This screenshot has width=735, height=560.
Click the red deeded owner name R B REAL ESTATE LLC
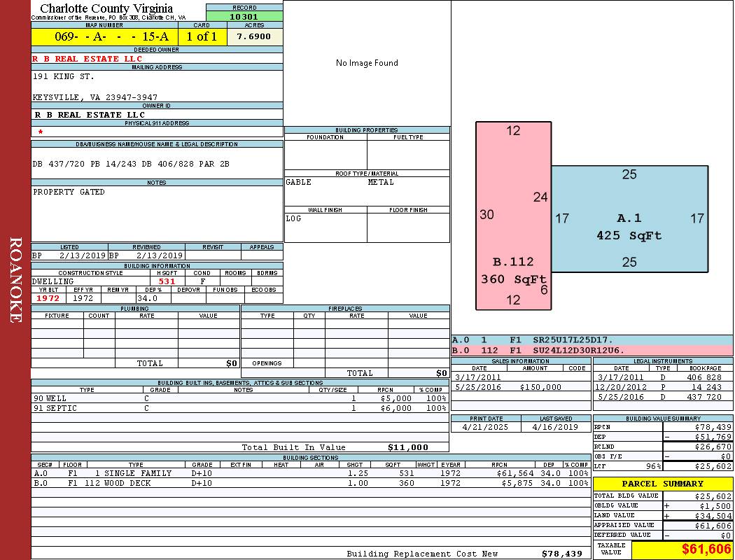[87, 59]
